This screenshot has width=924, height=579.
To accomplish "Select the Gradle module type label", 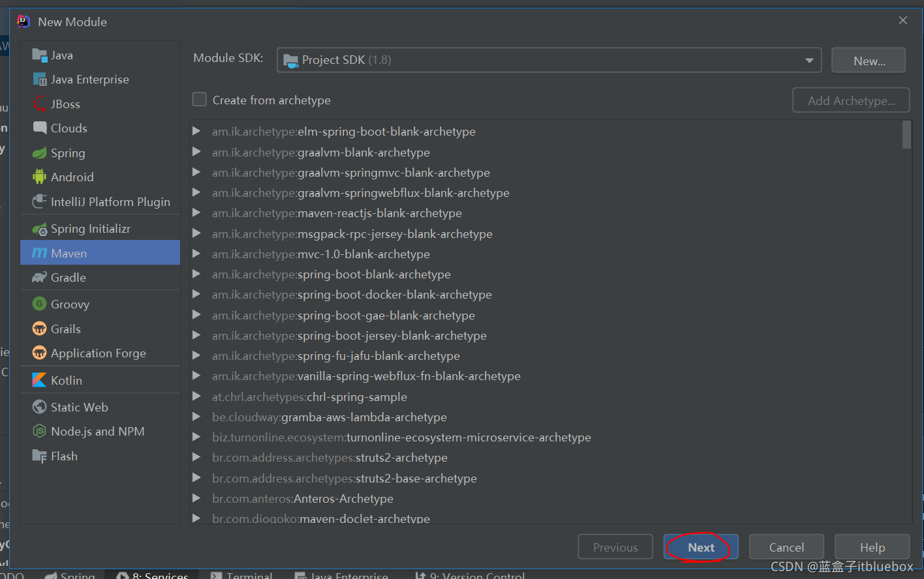I will (x=69, y=277).
